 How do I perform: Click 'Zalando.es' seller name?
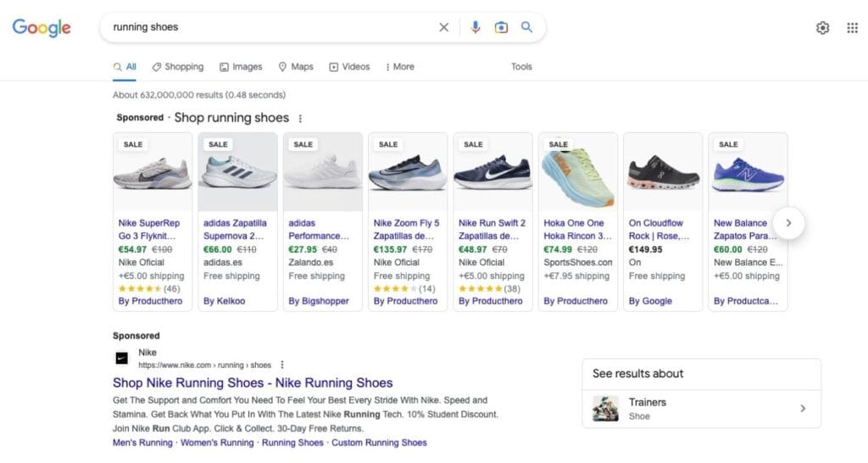(310, 263)
